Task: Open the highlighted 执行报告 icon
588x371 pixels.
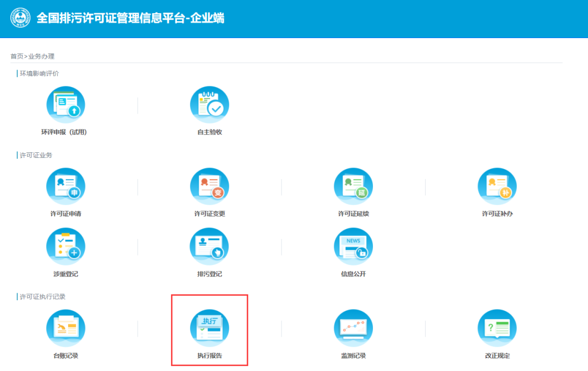Action: click(x=210, y=327)
